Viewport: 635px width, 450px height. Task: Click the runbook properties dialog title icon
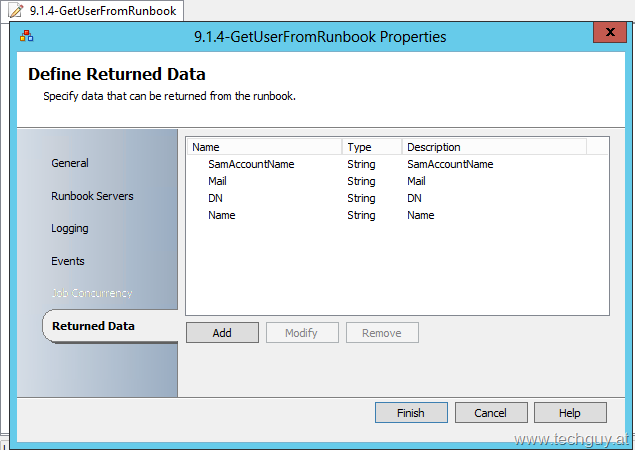pos(27,36)
